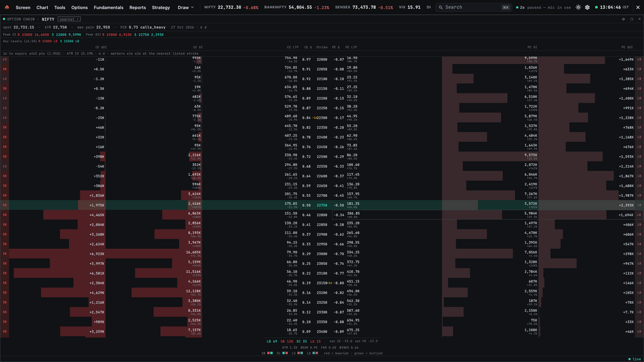
Task: Open the Chart menu
Action: [x=42, y=7]
